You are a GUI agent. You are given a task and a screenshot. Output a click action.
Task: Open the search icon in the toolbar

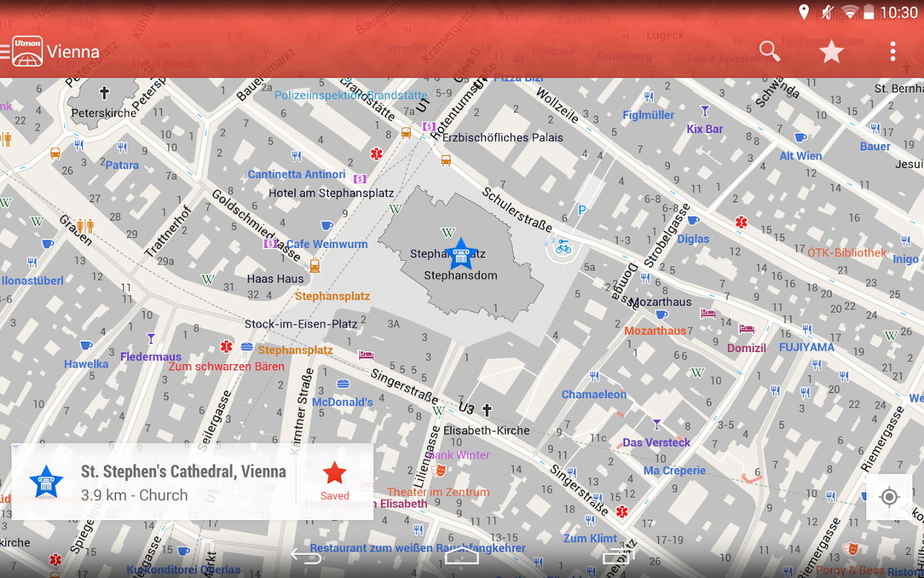[x=769, y=51]
